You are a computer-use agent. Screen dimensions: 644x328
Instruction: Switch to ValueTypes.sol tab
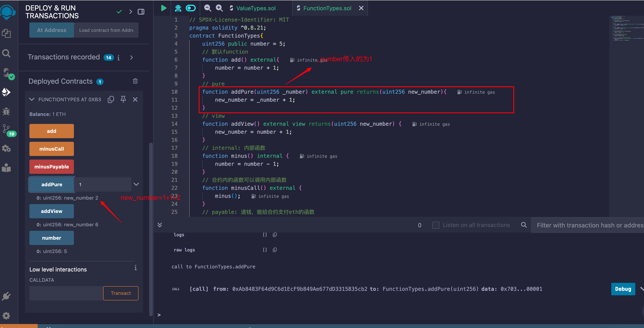point(256,8)
